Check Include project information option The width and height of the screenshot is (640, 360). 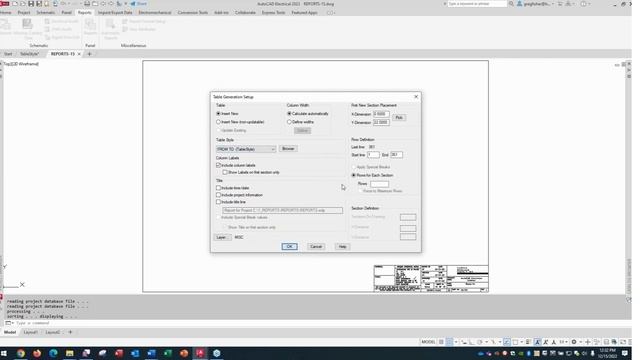(218, 195)
